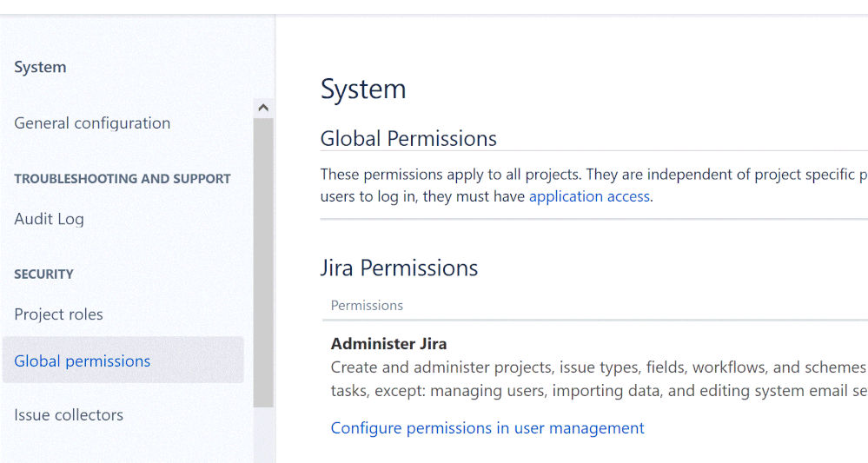Go to Project roles settings
Screen dimensions: 868x463
click(58, 314)
